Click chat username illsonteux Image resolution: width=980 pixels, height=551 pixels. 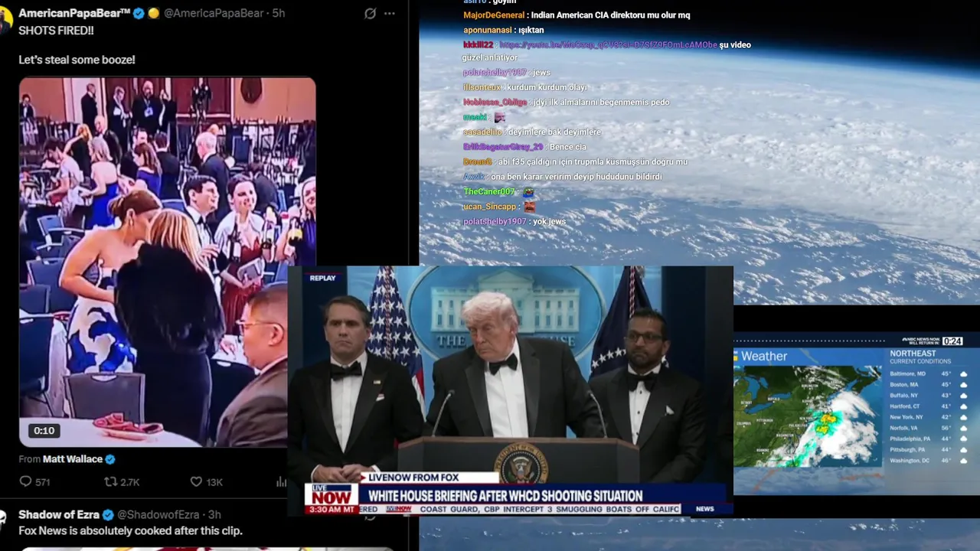point(482,87)
